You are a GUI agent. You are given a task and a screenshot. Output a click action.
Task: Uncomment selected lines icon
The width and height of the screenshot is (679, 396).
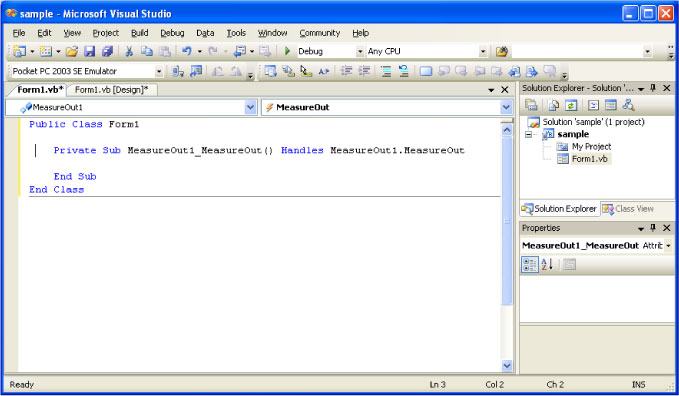pyautogui.click(x=404, y=71)
